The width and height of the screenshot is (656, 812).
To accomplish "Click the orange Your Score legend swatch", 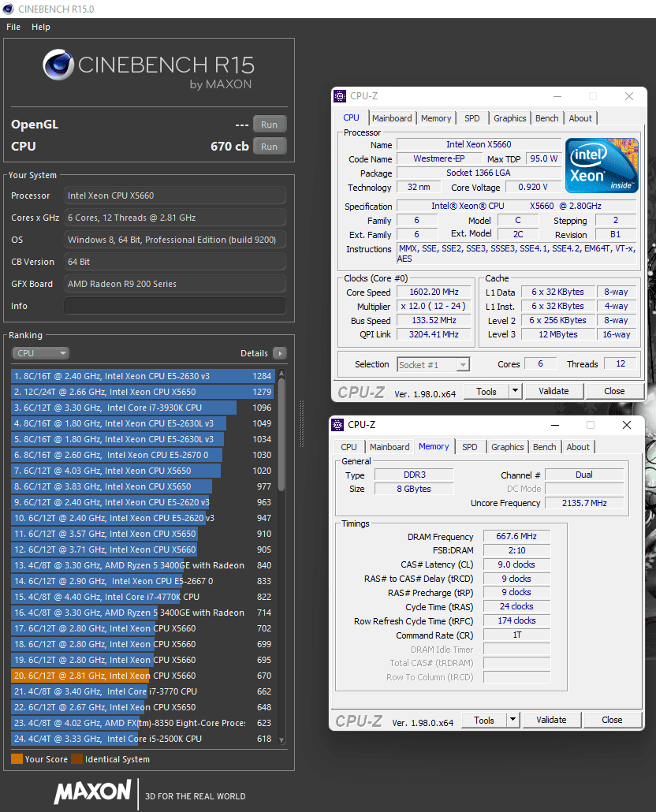I will pyautogui.click(x=17, y=759).
